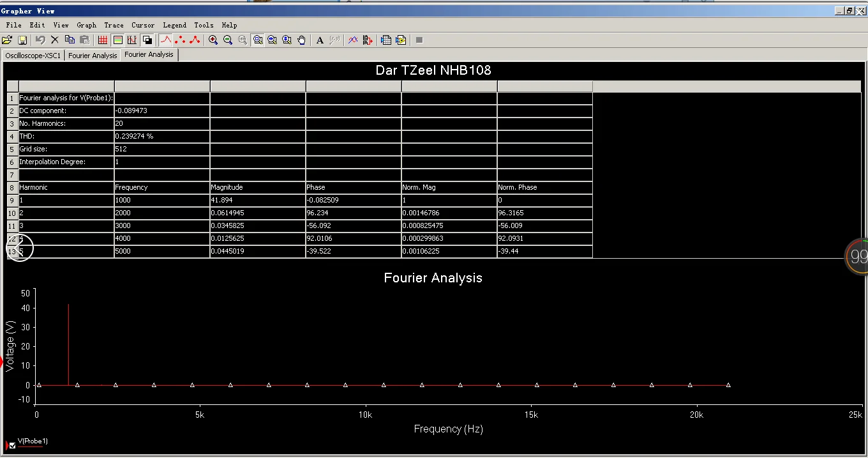
Task: Open the Tools menu
Action: [x=204, y=25]
